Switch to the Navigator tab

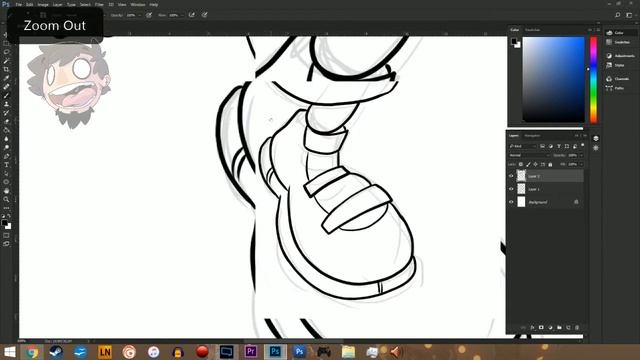click(532, 136)
